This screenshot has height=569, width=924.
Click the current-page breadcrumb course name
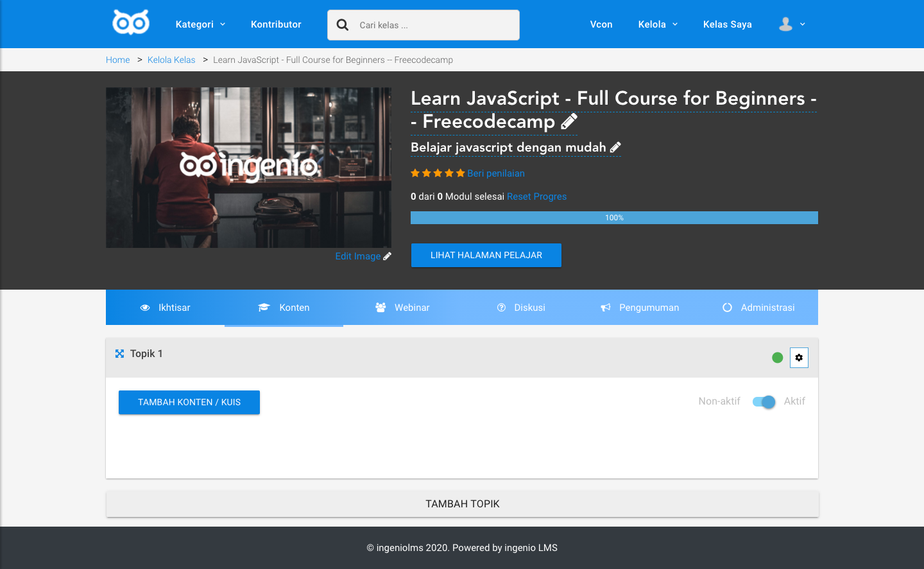(333, 60)
